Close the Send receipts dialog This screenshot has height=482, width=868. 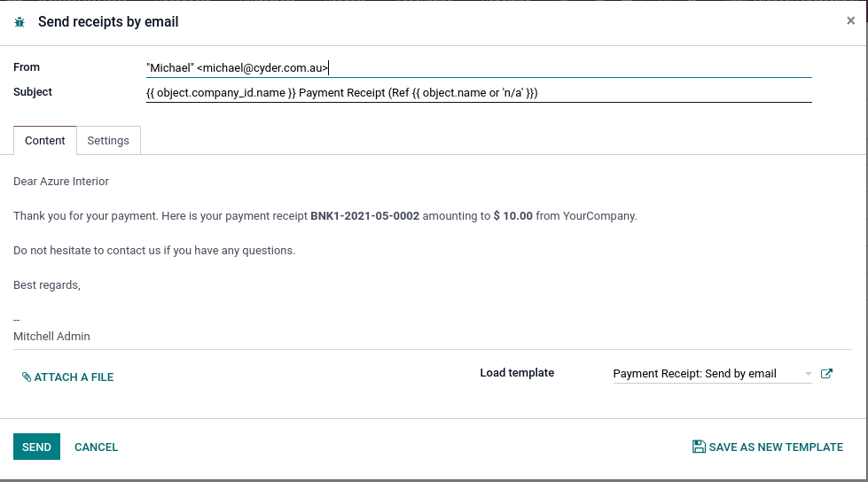click(851, 21)
